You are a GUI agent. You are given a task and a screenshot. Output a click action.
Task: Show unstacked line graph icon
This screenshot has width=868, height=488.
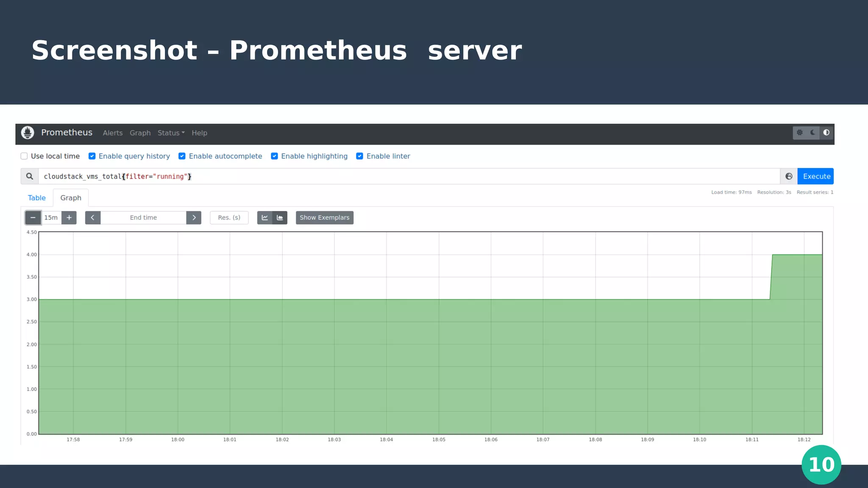pos(265,218)
